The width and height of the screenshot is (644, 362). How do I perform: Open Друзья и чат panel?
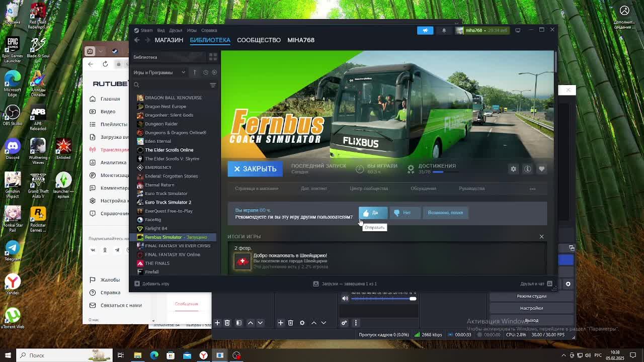(537, 284)
